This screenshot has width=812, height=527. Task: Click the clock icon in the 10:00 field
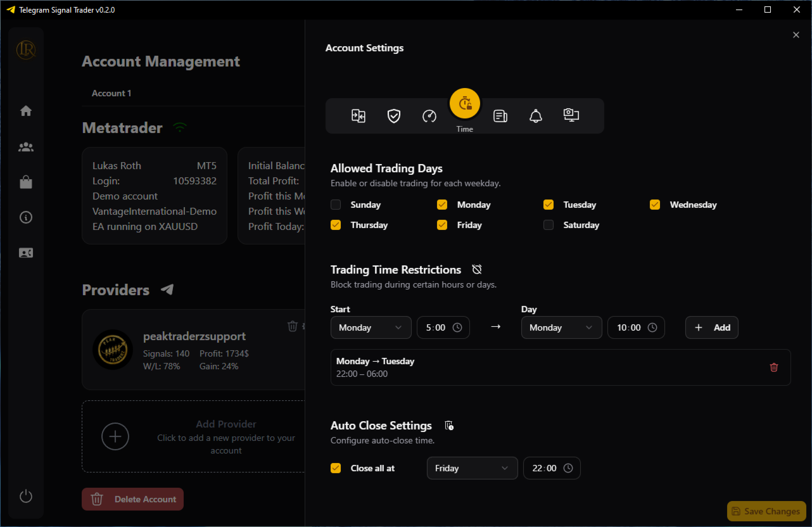tap(652, 327)
